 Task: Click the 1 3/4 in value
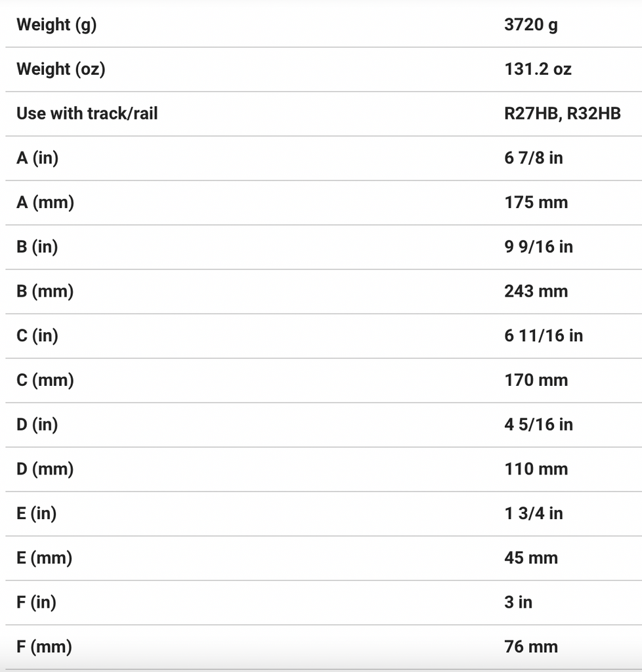(533, 513)
